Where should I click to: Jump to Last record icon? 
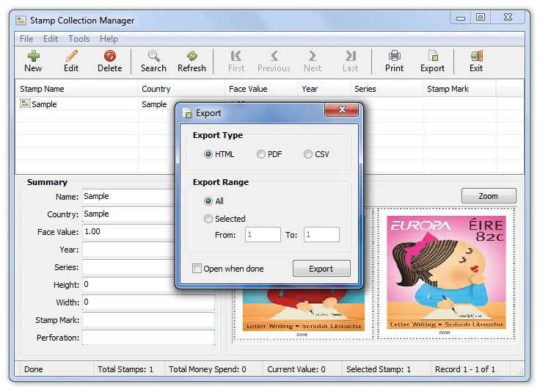[x=351, y=56]
